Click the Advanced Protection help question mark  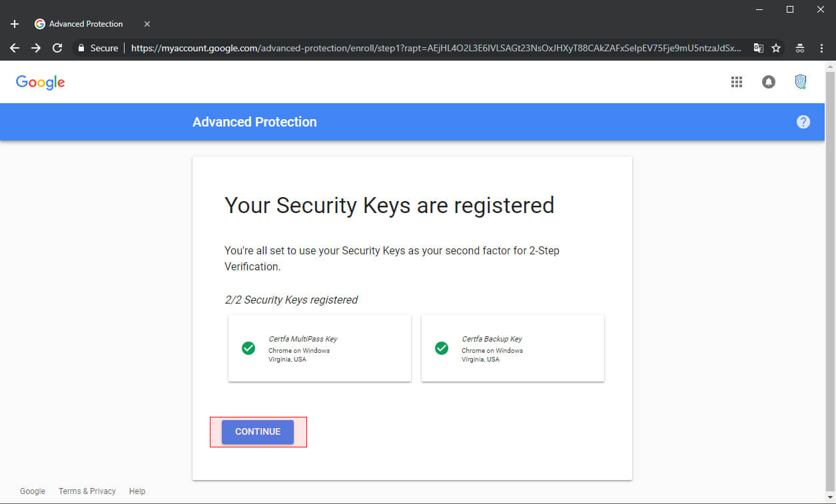click(803, 122)
